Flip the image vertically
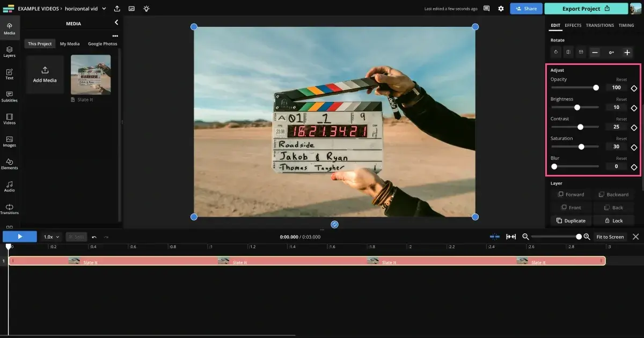Image resolution: width=644 pixels, height=338 pixels. tap(580, 52)
